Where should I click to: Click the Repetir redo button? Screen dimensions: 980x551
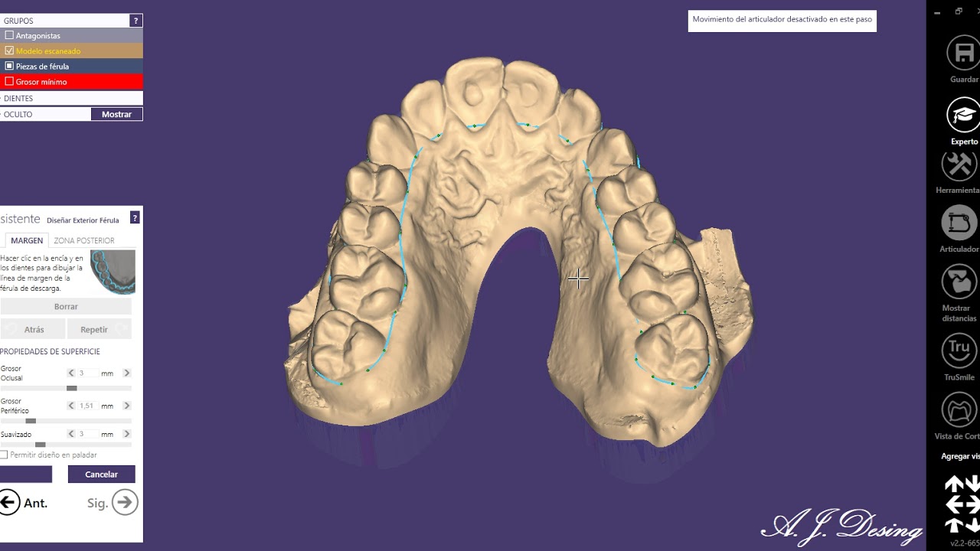click(100, 329)
